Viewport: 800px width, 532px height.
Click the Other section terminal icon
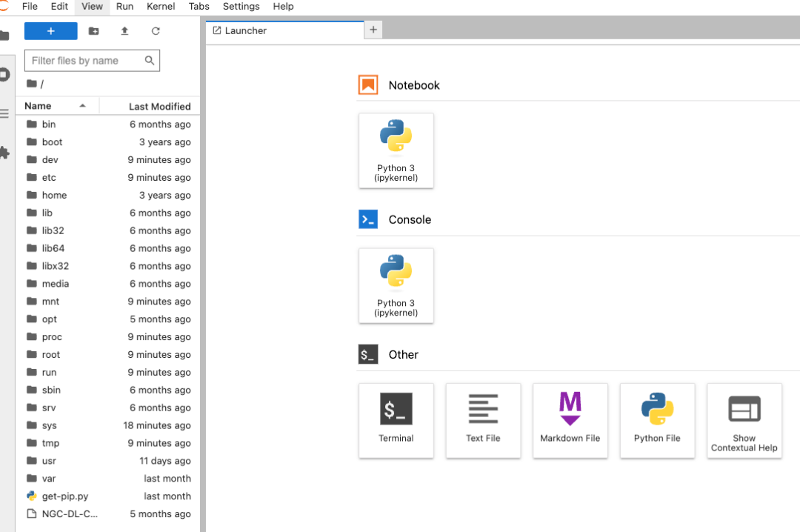point(368,354)
